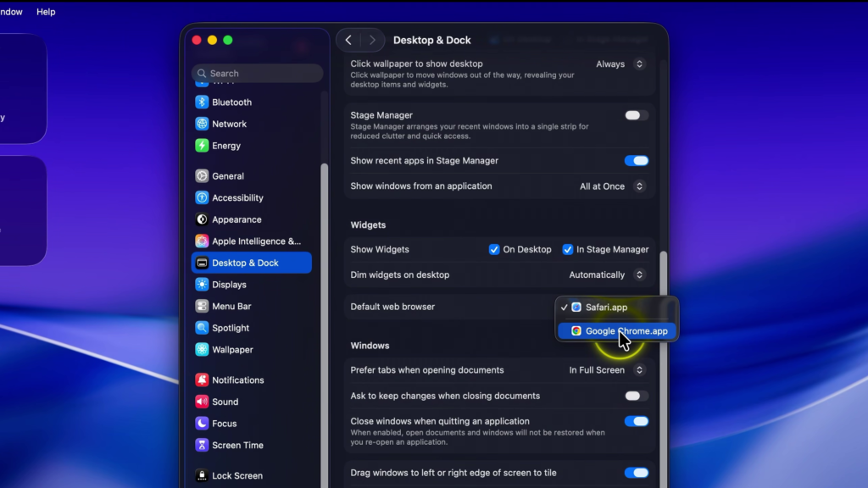Open the General settings pane
Viewport: 868px width, 488px height.
click(251, 176)
